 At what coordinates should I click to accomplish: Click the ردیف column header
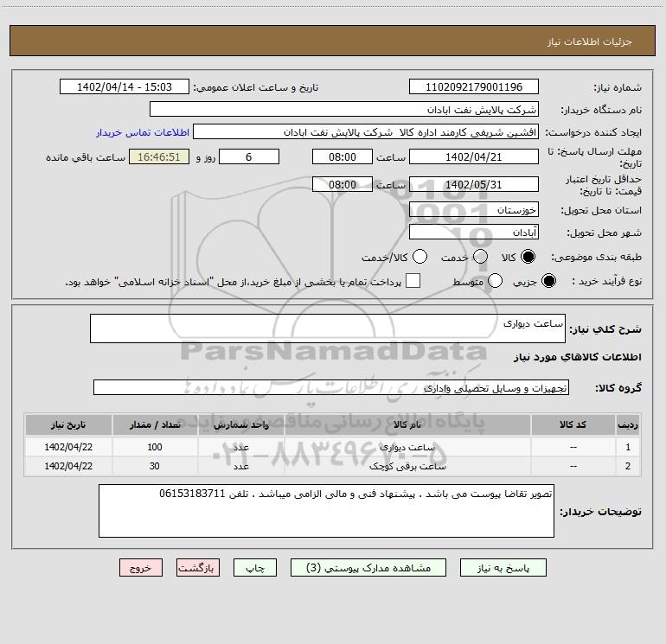pyautogui.click(x=628, y=425)
